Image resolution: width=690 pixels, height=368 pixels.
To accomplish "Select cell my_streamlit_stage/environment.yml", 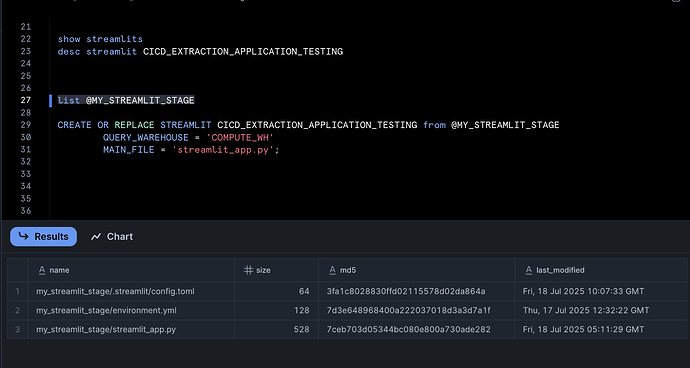I will [x=131, y=310].
